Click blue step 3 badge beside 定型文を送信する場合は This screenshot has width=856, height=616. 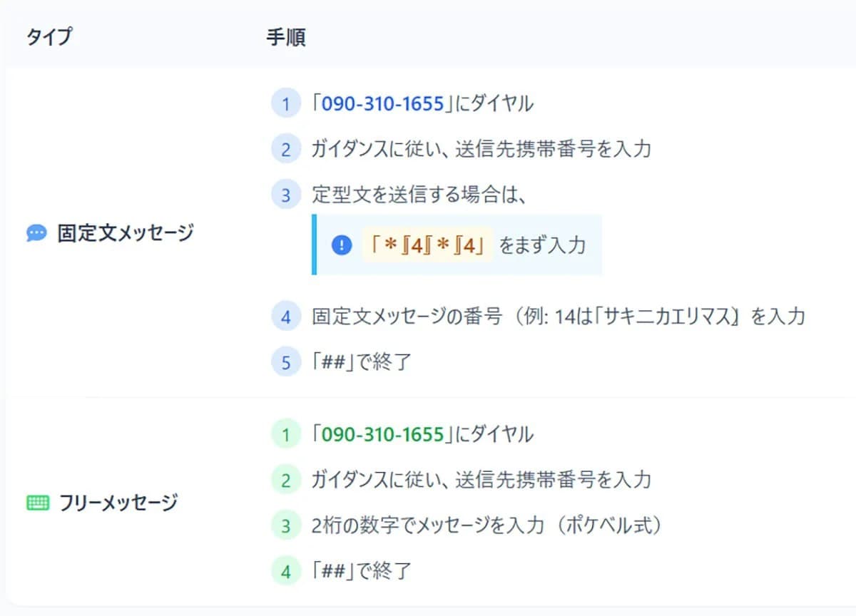(x=286, y=195)
